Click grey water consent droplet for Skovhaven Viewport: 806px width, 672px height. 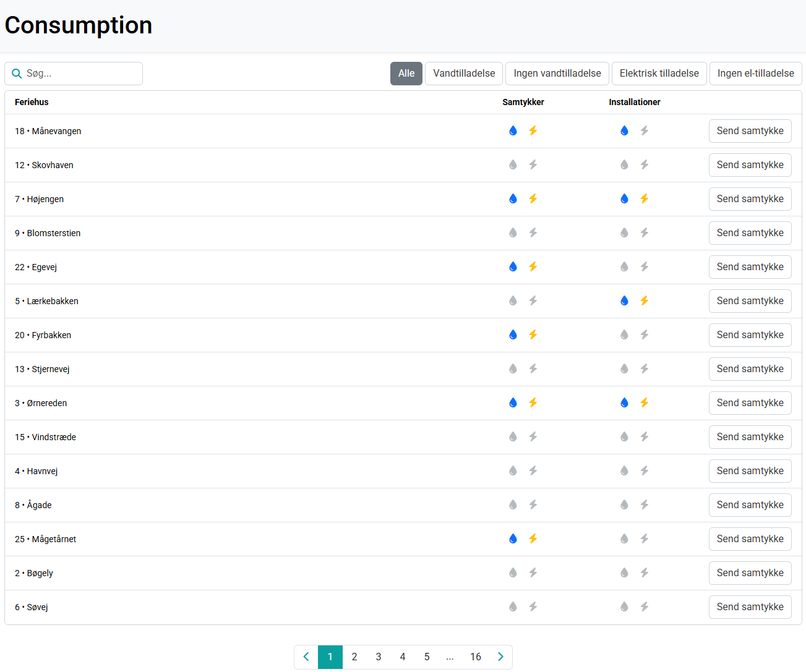click(513, 164)
